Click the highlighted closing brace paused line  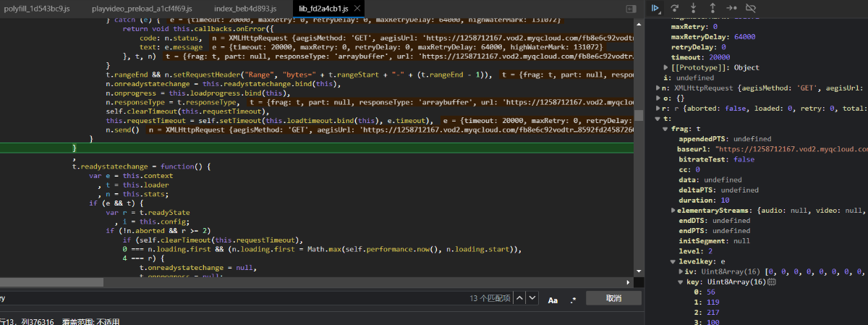(x=317, y=148)
